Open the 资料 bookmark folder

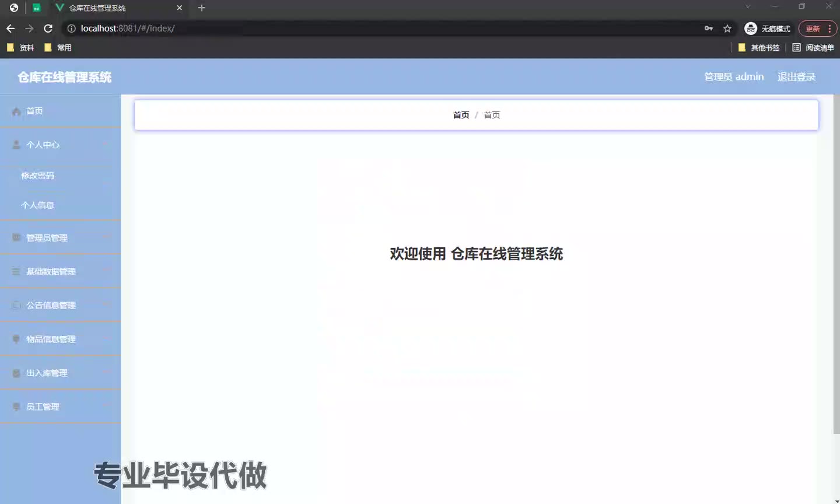[20, 47]
